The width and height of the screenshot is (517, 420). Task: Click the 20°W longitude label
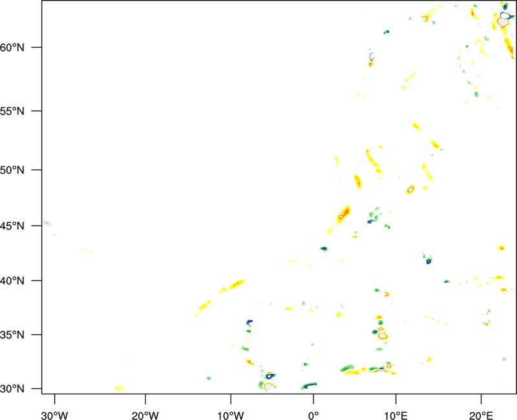[145, 415]
